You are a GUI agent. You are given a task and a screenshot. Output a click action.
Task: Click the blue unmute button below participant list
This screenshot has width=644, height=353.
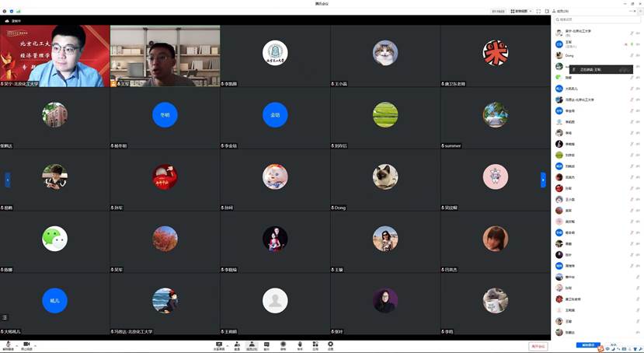(x=589, y=344)
